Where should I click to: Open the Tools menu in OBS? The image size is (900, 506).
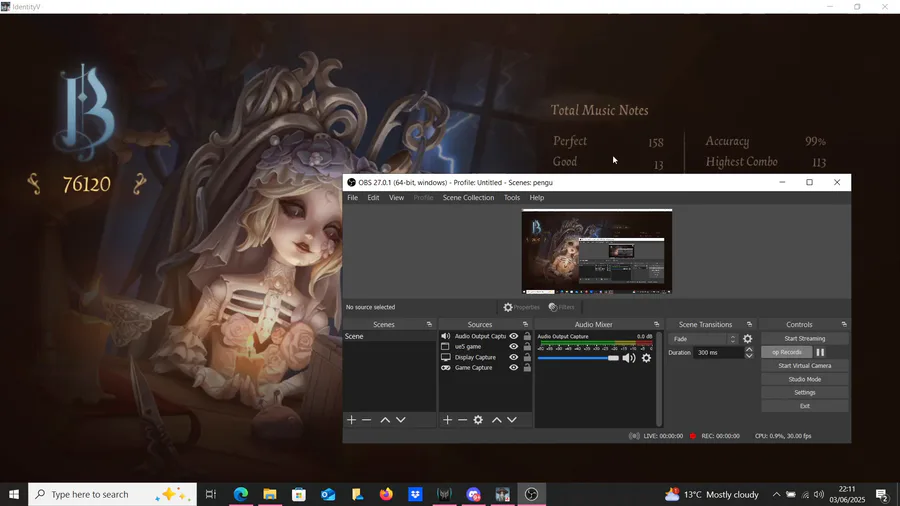click(x=511, y=197)
